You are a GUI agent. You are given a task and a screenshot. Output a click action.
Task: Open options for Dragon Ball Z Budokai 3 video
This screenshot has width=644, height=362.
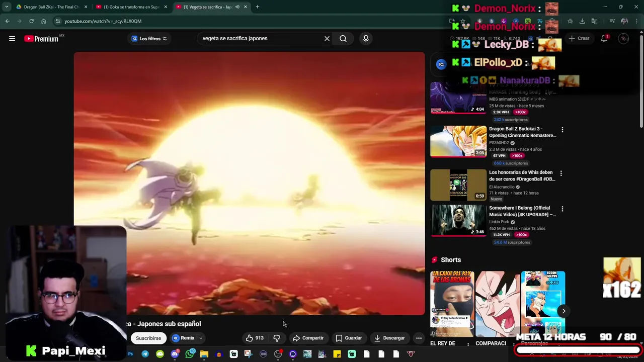click(562, 130)
